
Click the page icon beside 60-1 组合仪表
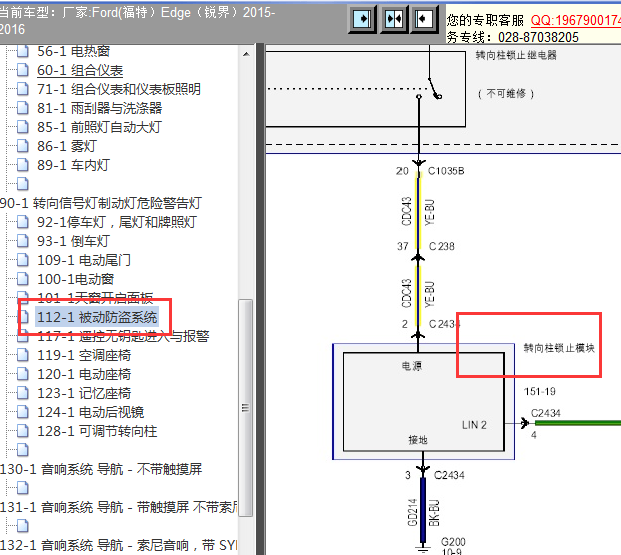tap(23, 70)
